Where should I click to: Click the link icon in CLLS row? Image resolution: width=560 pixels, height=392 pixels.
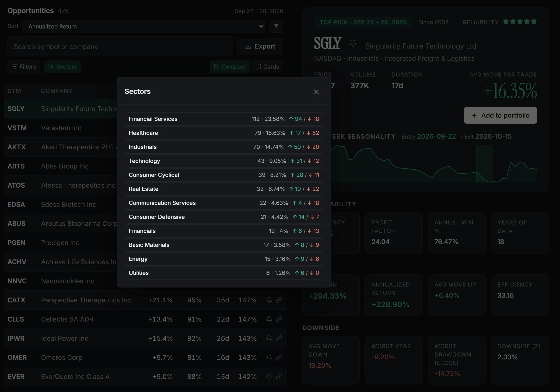tap(279, 319)
